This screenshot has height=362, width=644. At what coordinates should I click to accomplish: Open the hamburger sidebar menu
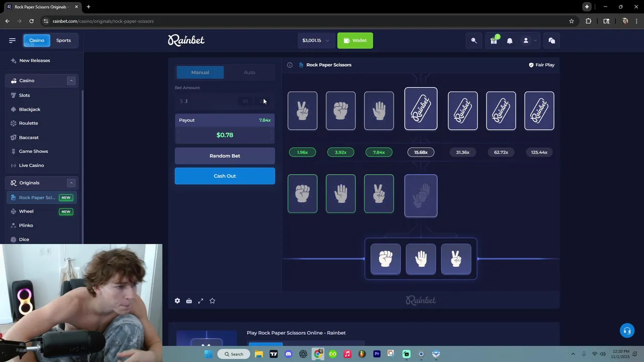[x=12, y=40]
